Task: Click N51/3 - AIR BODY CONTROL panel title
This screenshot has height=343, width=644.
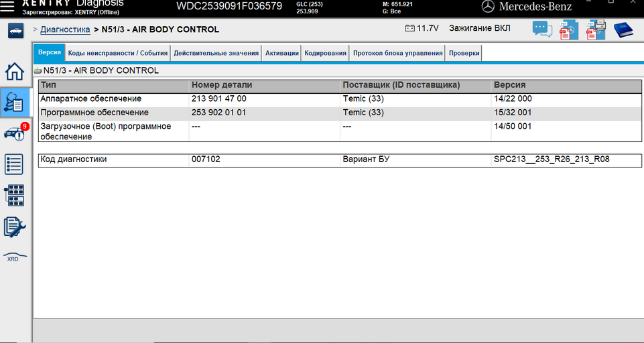Action: (101, 70)
